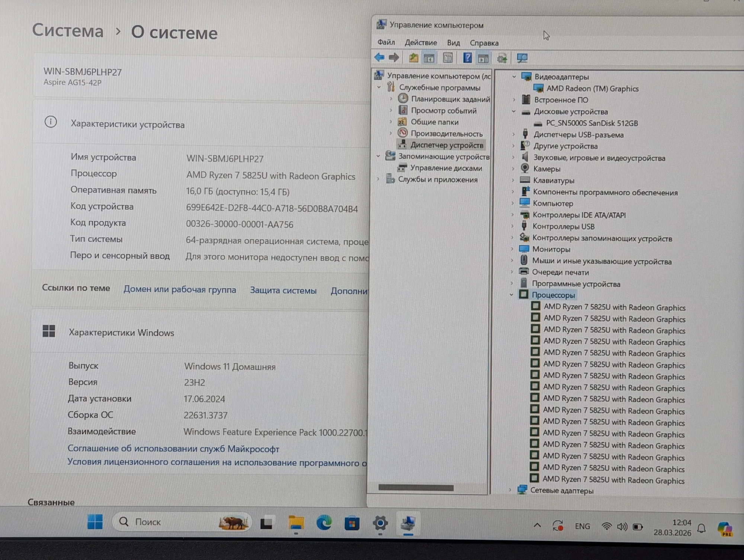This screenshot has height=560, width=744.
Task: Expand Службы и приложения in left tree
Action: point(378,179)
